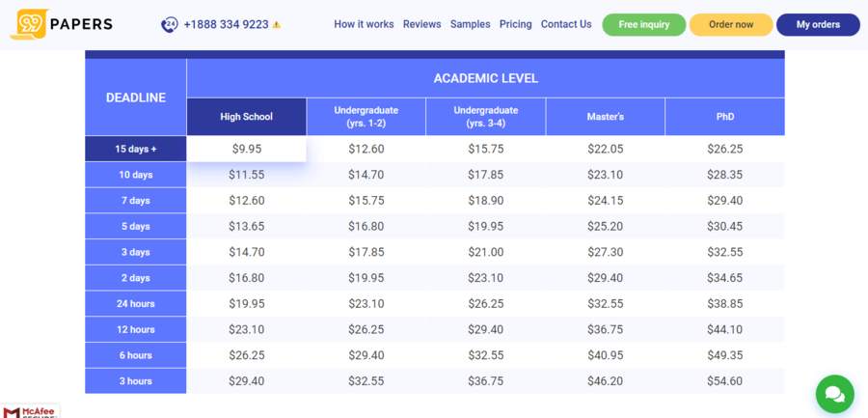The image size is (868, 418).
Task: Choose the 3 days deadline row
Action: click(x=136, y=252)
